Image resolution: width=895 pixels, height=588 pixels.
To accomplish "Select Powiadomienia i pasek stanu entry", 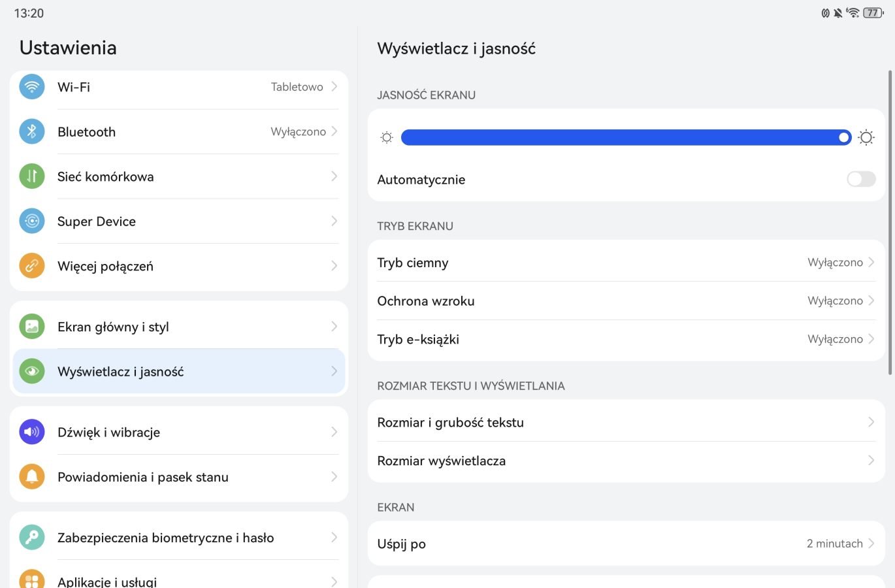I will [179, 477].
